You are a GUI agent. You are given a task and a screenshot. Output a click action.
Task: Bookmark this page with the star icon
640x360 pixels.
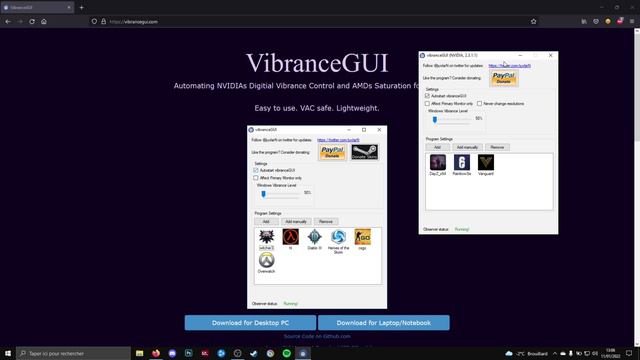[x=533, y=22]
